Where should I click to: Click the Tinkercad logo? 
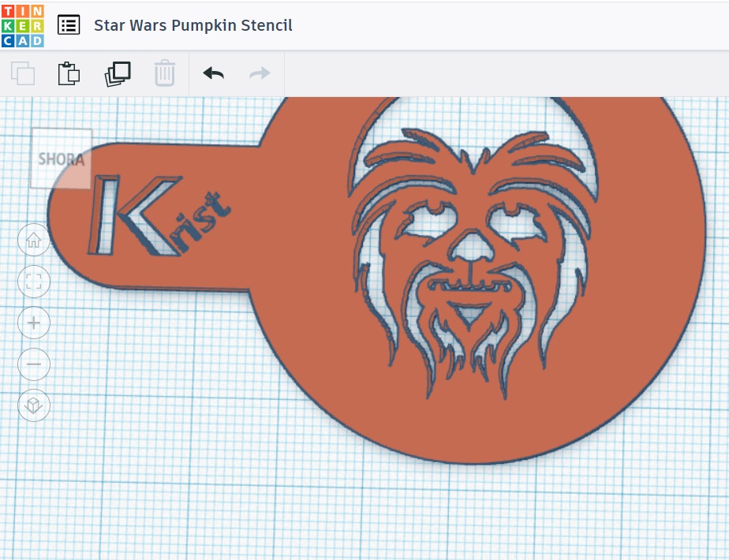pos(23,26)
